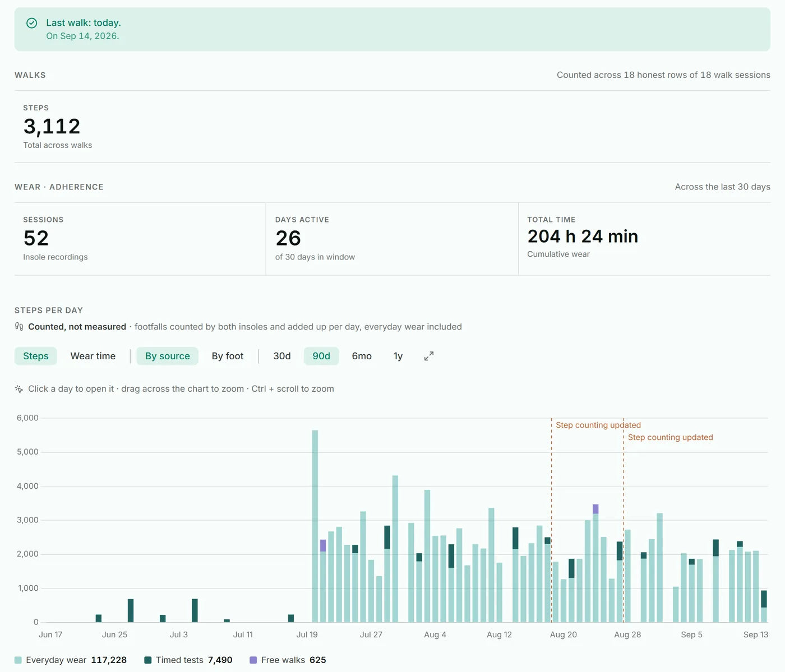
Task: Expand the steps chart to full screen
Action: coord(429,356)
